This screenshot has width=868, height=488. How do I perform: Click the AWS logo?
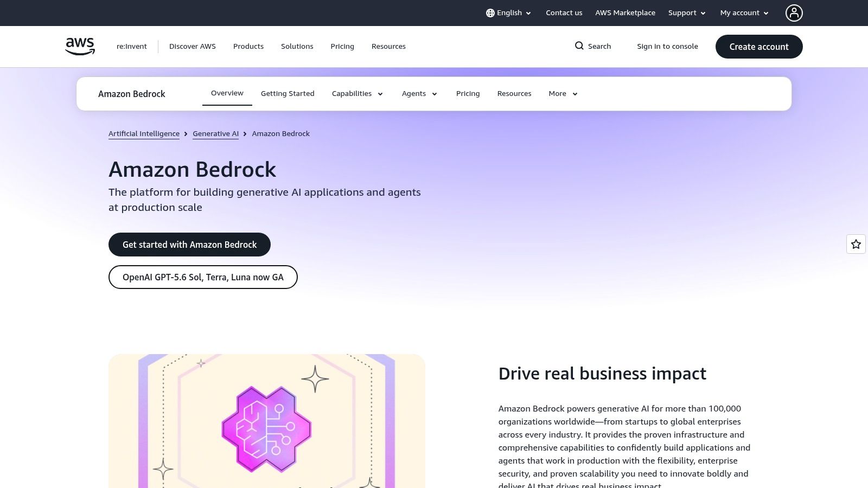pyautogui.click(x=80, y=46)
